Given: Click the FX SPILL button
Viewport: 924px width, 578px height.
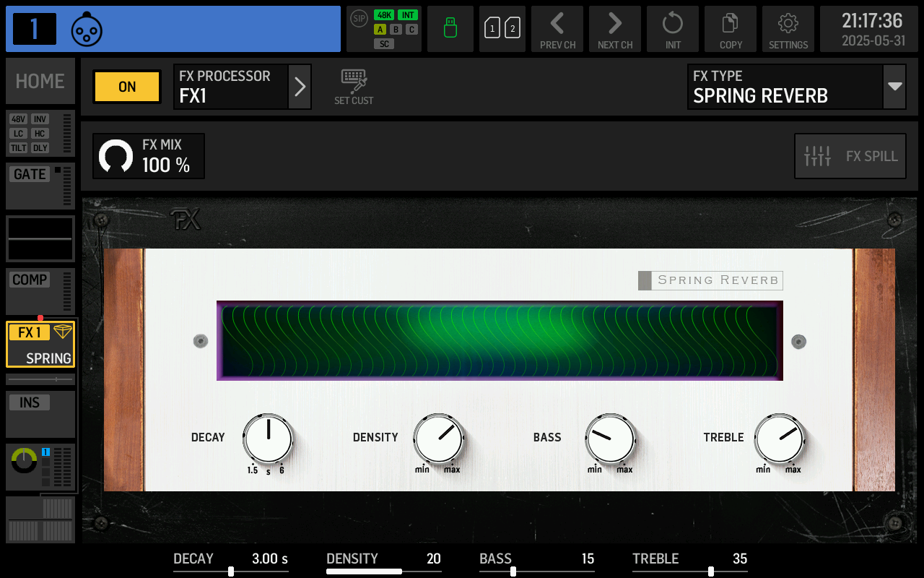Looking at the screenshot, I should pos(850,156).
